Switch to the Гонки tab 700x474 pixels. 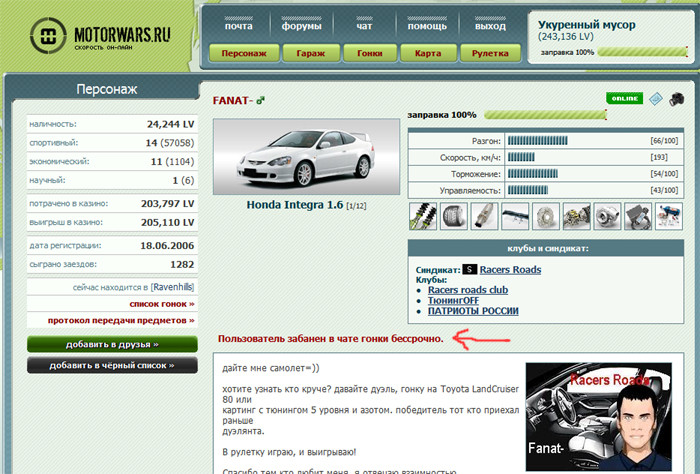point(370,53)
